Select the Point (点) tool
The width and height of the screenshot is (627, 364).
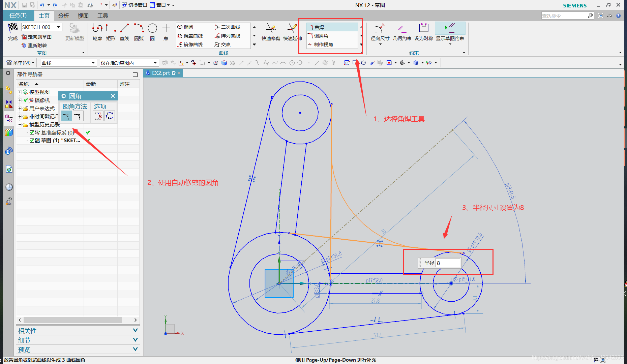[x=166, y=32]
